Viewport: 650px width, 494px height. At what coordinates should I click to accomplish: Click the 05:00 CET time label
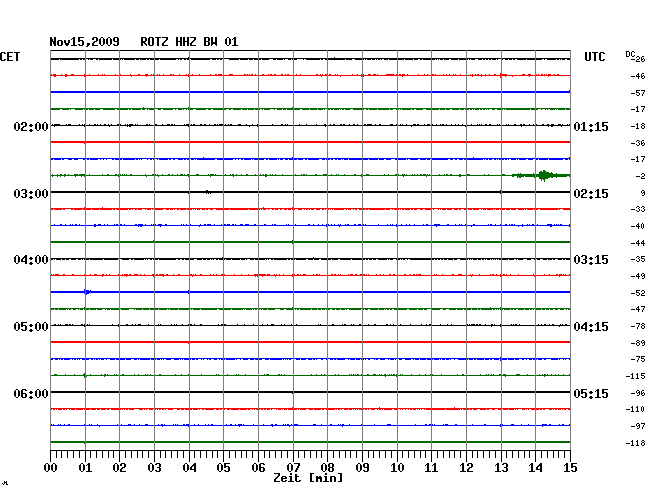point(31,327)
